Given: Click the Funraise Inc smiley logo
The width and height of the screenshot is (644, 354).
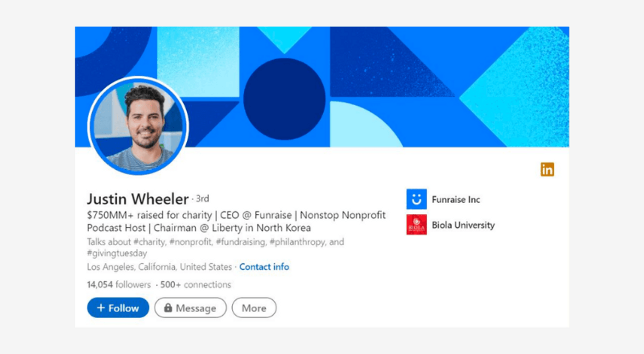Looking at the screenshot, I should point(416,199).
